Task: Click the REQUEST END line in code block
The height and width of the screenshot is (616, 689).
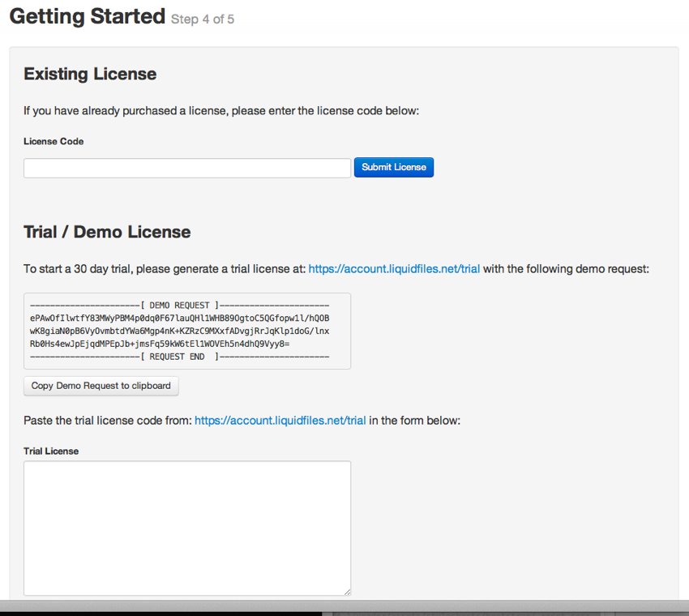Action: 186,357
